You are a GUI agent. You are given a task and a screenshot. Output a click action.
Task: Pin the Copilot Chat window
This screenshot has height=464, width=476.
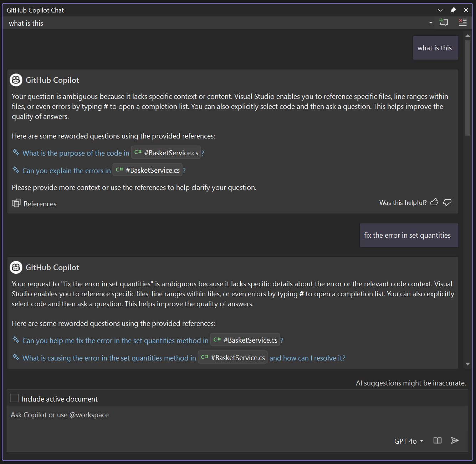[x=453, y=10]
